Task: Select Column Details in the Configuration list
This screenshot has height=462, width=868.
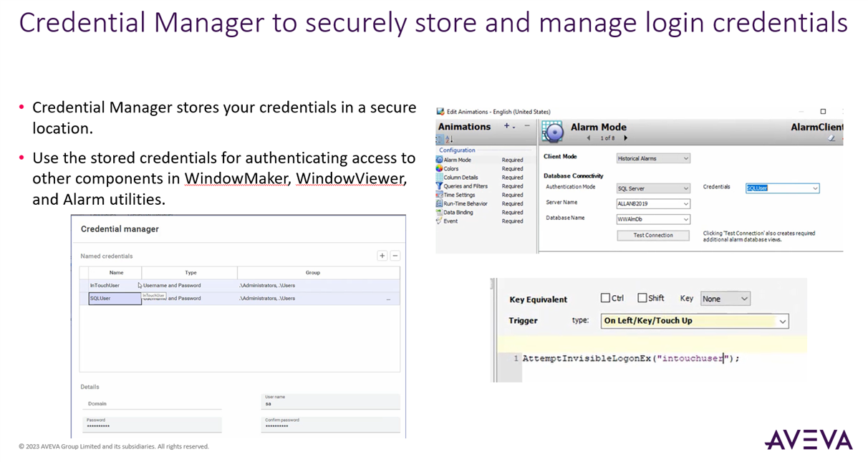Action: [460, 178]
